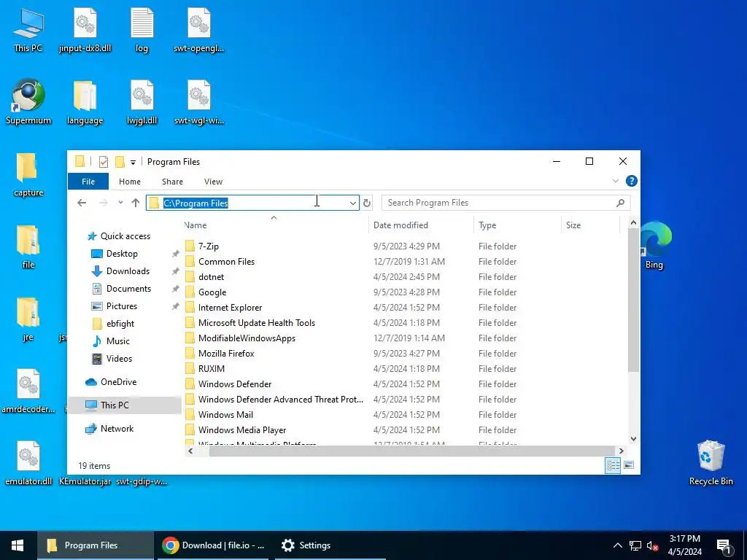Click the search magnifier icon
The image size is (747, 560).
[x=620, y=203]
